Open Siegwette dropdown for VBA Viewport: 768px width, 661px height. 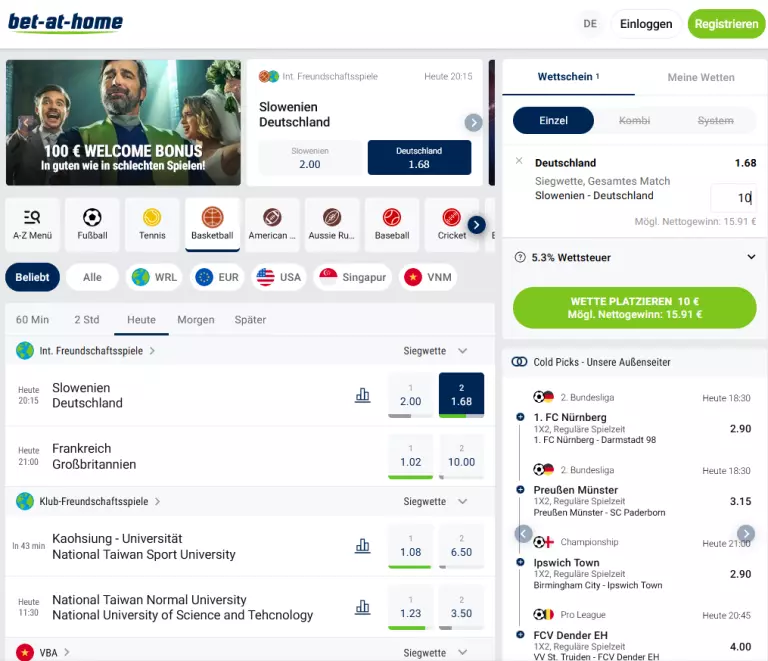435,653
